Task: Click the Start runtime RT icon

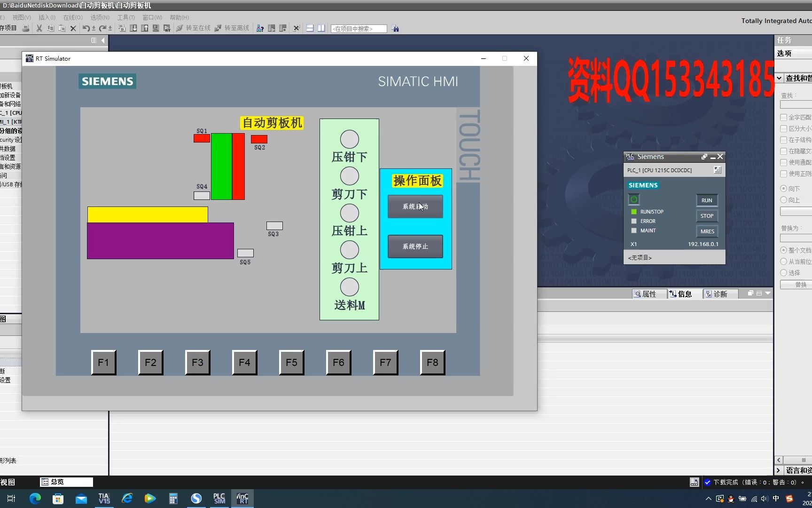Action: 167,28
